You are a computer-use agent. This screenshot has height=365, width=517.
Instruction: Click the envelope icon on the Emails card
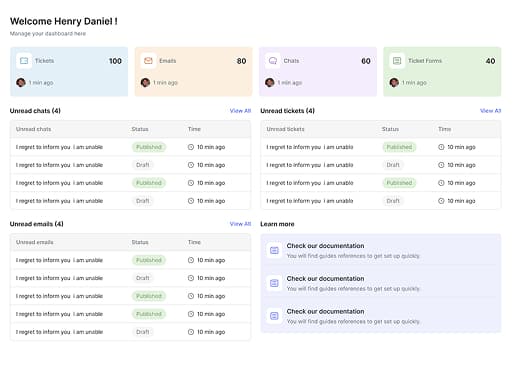click(148, 61)
